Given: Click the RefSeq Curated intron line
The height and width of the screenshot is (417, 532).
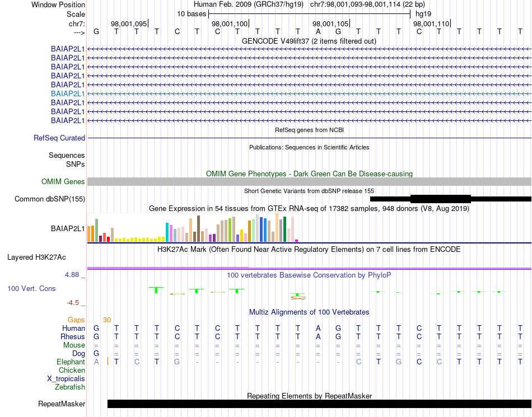Looking at the screenshot, I should click(309, 138).
